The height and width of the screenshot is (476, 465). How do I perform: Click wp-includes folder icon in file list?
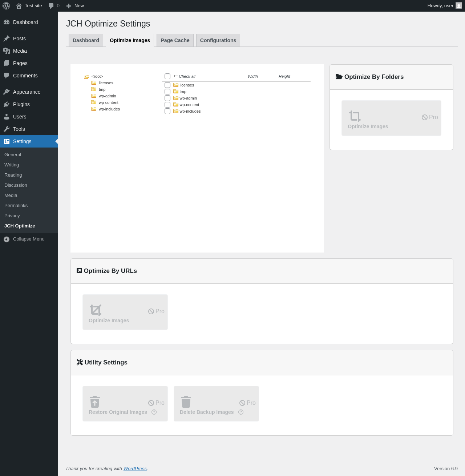pyautogui.click(x=176, y=111)
